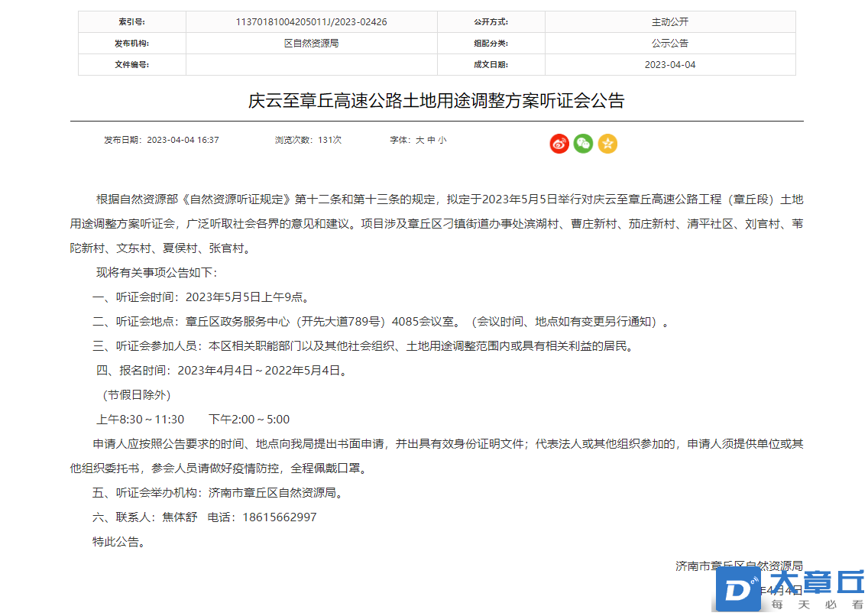The width and height of the screenshot is (868, 616).
Task: Click the hearing time line 听证会时间
Action: (202, 297)
